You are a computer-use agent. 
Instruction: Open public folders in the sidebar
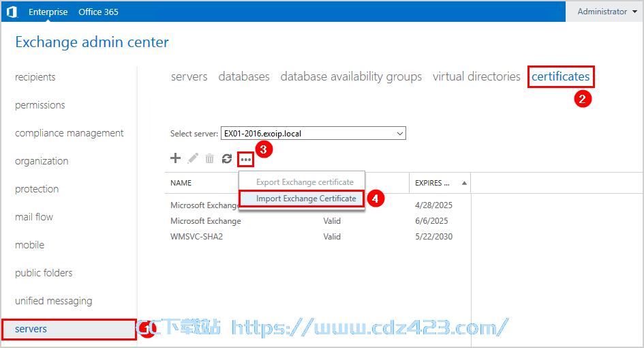(x=44, y=273)
